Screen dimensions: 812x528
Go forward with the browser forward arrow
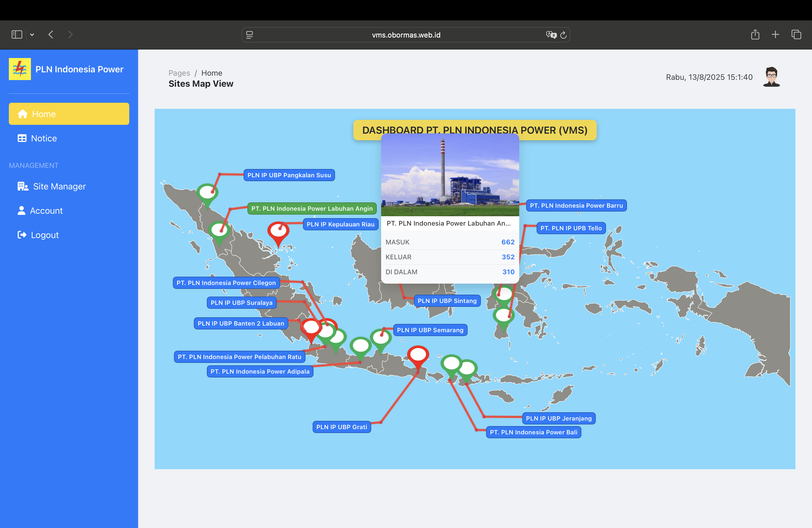(x=70, y=35)
